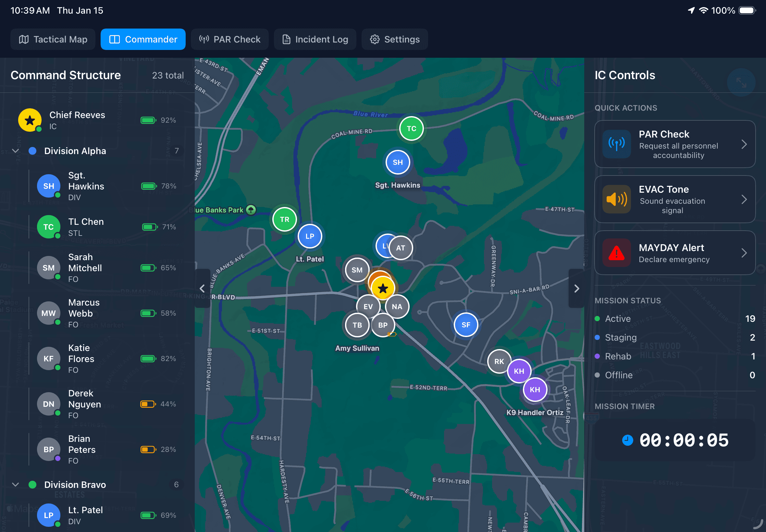Click Sgt. Hawkins' SH marker on the map

tap(398, 162)
